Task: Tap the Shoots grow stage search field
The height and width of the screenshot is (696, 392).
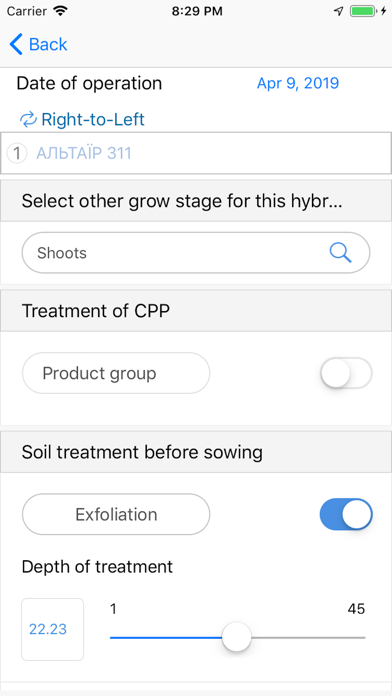Action: [x=196, y=253]
